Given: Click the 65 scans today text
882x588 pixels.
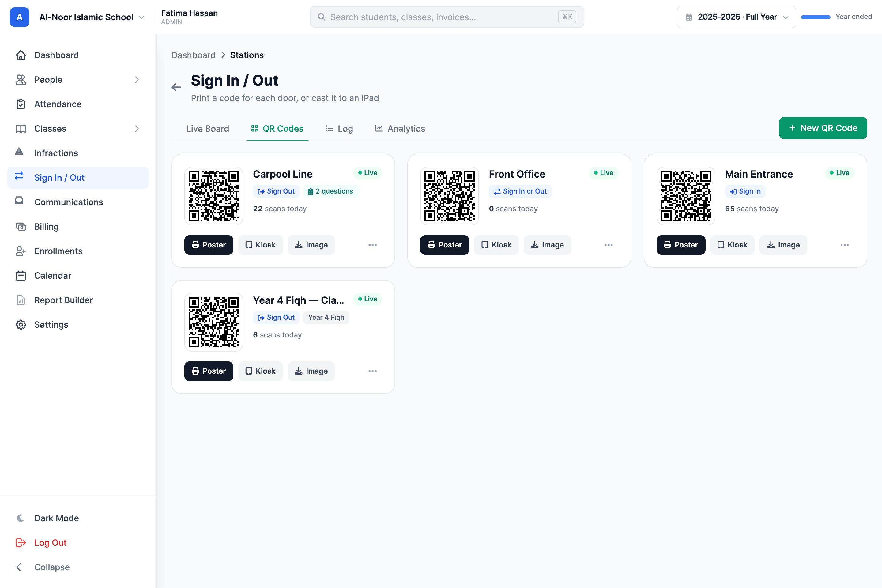Looking at the screenshot, I should [x=752, y=209].
